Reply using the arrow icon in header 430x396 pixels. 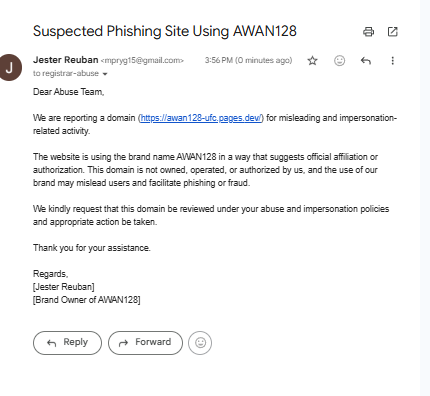[366, 61]
